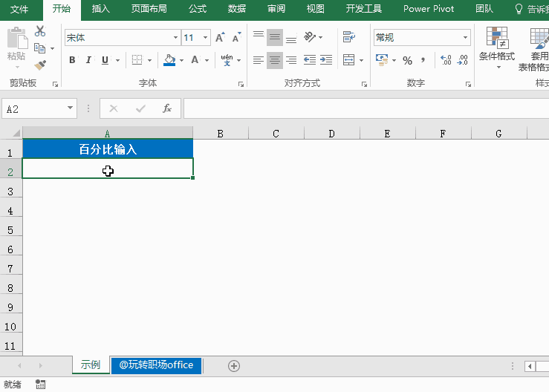Screen dimensions: 549x392
Task: Click the Wrap Text icon
Action: [x=348, y=37]
